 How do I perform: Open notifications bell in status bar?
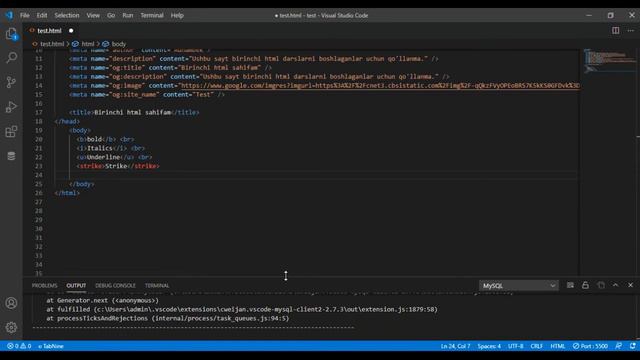coord(632,346)
